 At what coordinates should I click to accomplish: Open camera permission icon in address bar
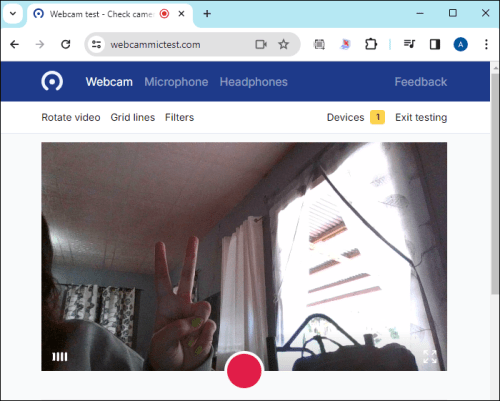261,44
